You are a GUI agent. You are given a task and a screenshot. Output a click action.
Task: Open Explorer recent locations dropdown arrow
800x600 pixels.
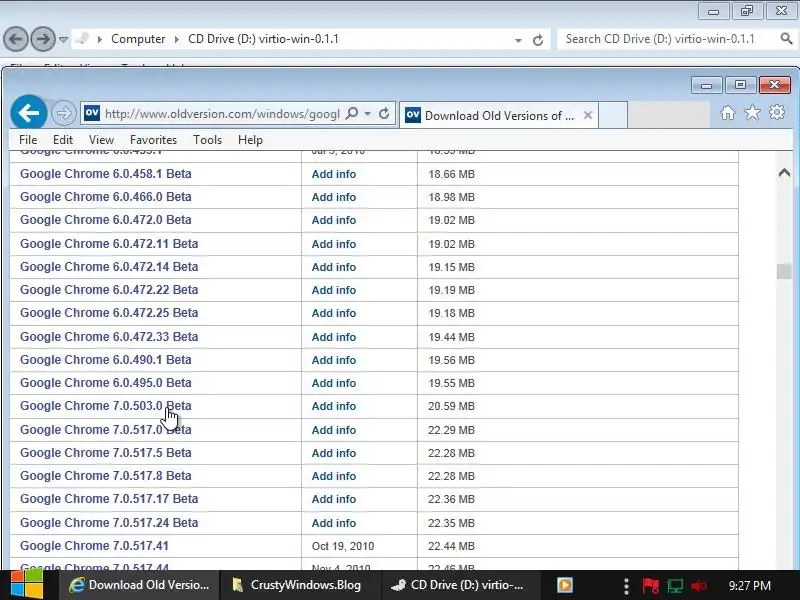pyautogui.click(x=63, y=39)
